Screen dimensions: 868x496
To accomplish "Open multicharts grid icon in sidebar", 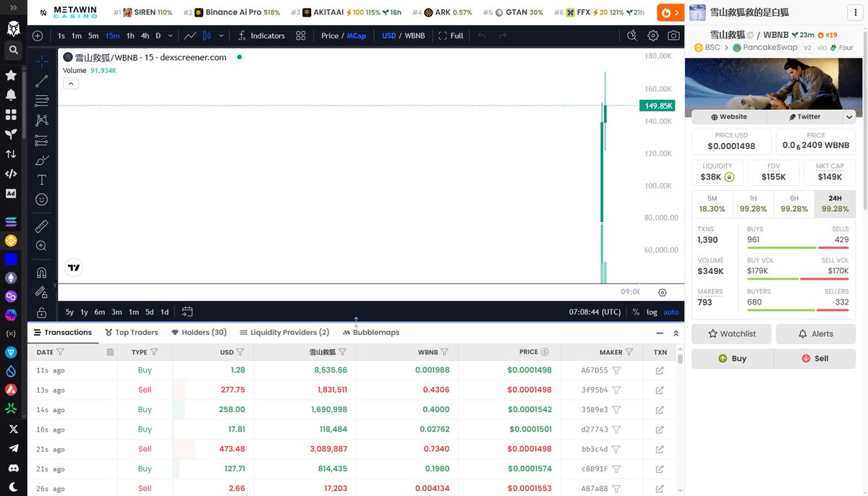I will pyautogui.click(x=11, y=114).
